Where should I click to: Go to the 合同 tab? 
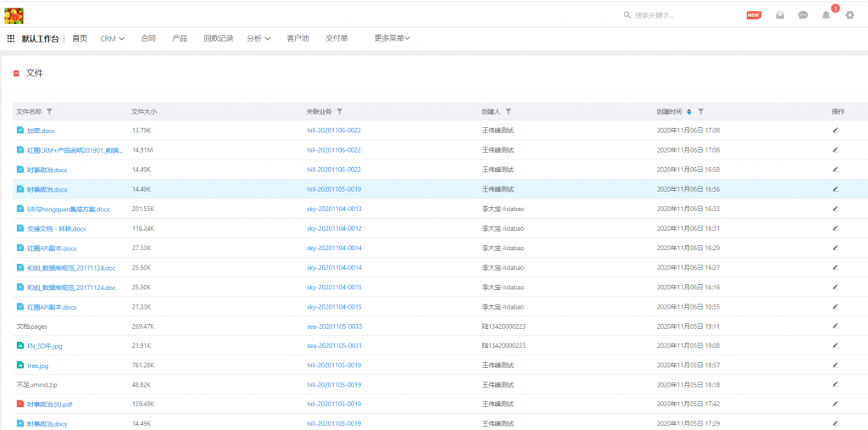[148, 38]
